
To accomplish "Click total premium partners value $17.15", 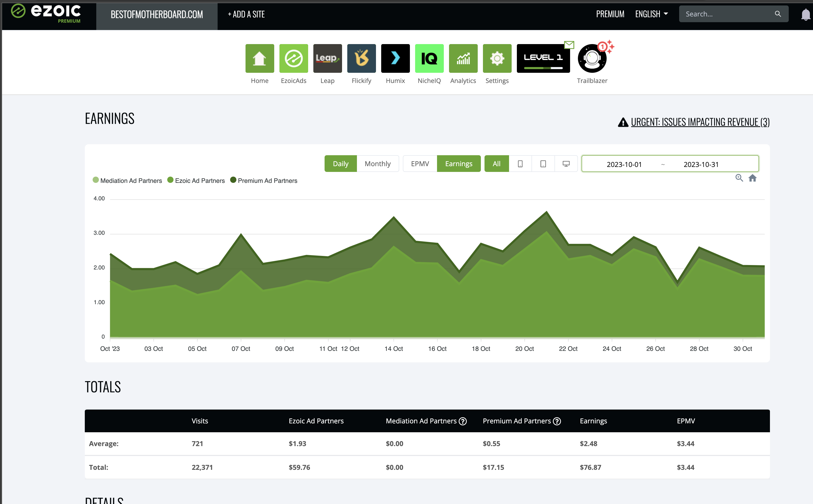I will click(x=493, y=467).
